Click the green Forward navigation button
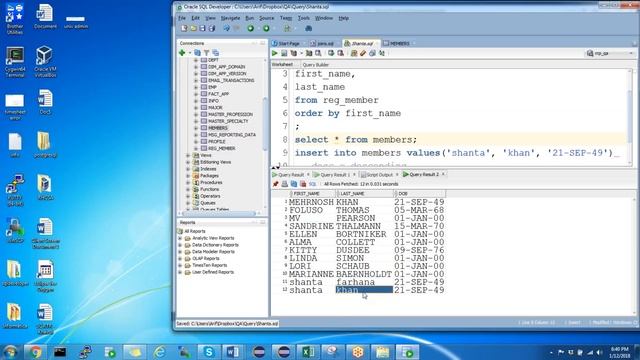Screen dimensions: 640x360 pyautogui.click(x=266, y=28)
